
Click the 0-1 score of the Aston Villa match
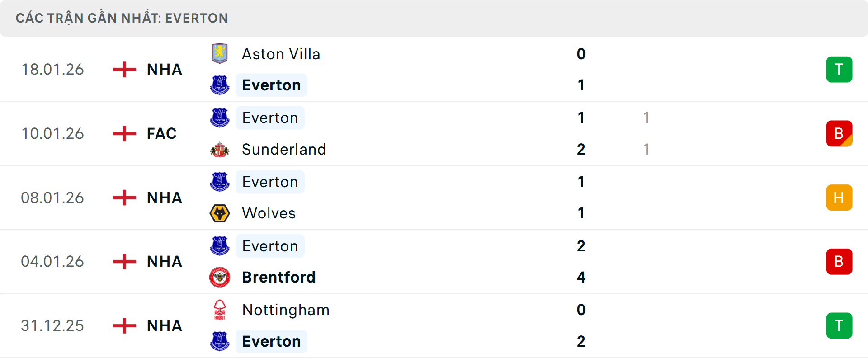click(581, 69)
